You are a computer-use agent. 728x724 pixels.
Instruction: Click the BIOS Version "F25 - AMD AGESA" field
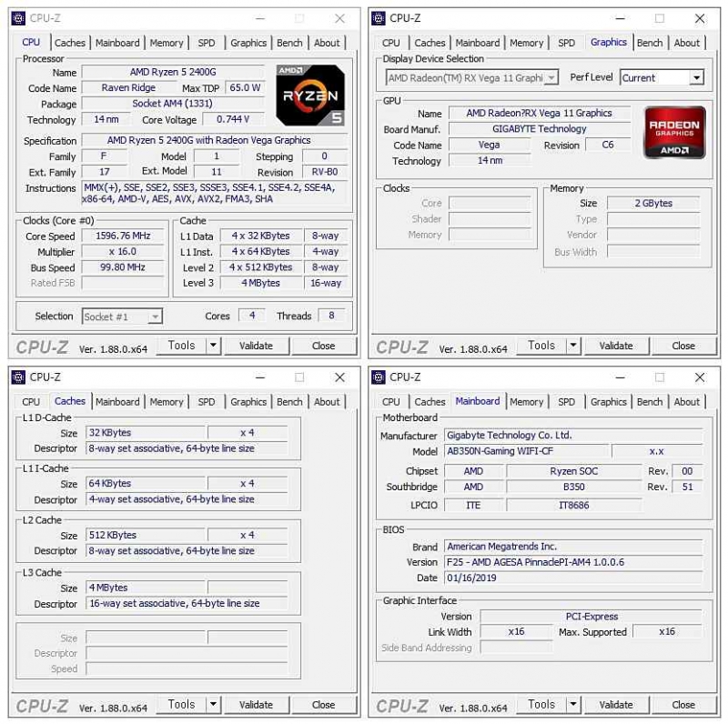573,562
